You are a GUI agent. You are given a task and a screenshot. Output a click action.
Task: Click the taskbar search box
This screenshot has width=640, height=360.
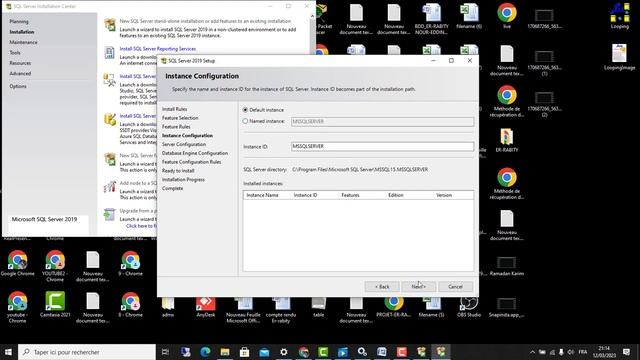[x=87, y=352]
